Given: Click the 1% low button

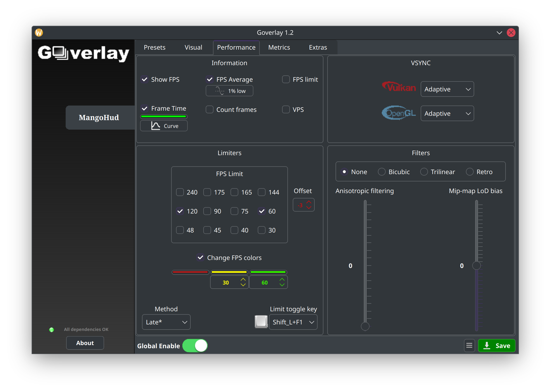Looking at the screenshot, I should (229, 91).
